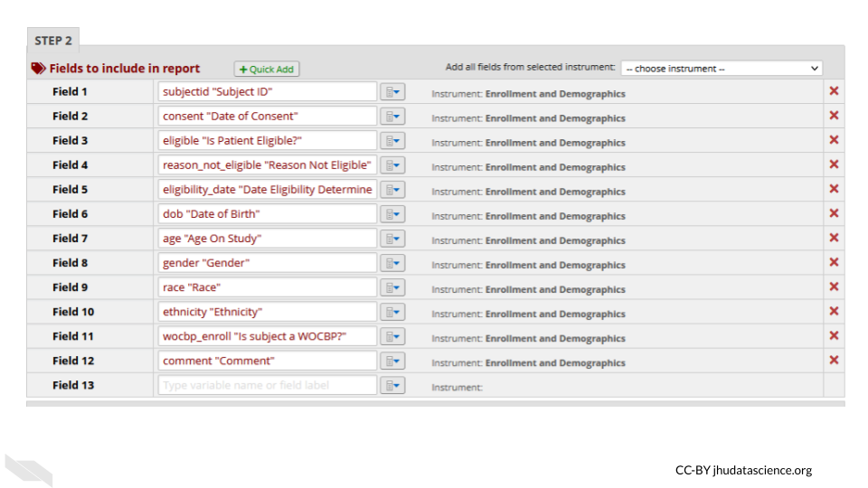Image resolution: width=868 pixels, height=488 pixels.
Task: Delete Field 12 comment using red X
Action: coord(834,360)
